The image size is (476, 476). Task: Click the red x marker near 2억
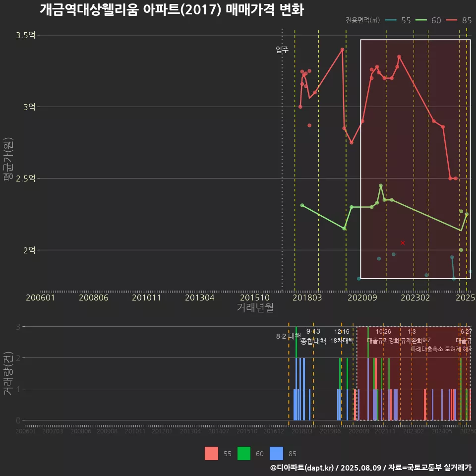403,243
